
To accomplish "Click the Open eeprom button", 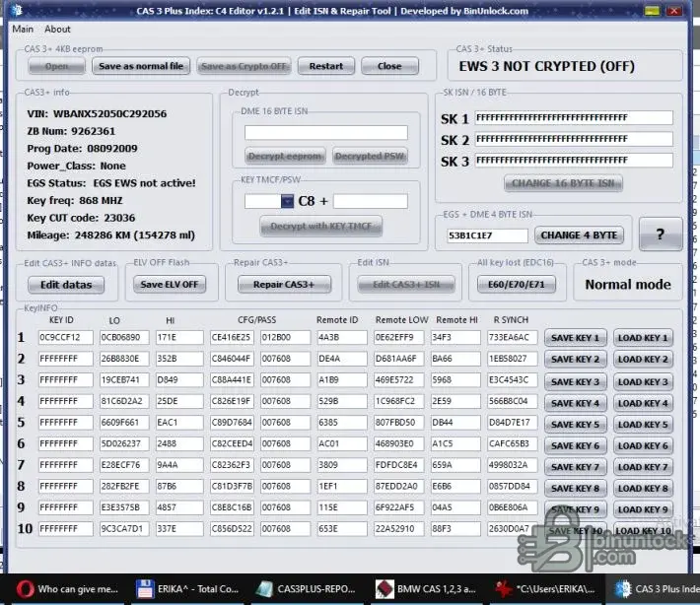I will (57, 66).
